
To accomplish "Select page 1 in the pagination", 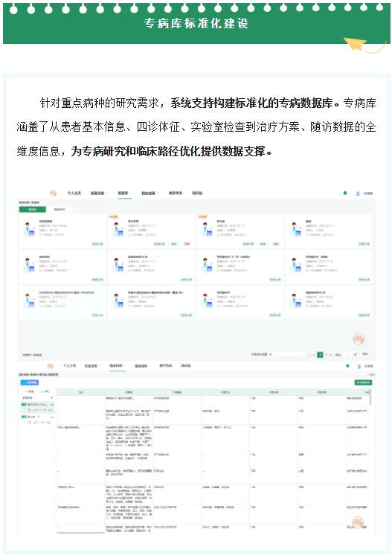I will (x=320, y=354).
